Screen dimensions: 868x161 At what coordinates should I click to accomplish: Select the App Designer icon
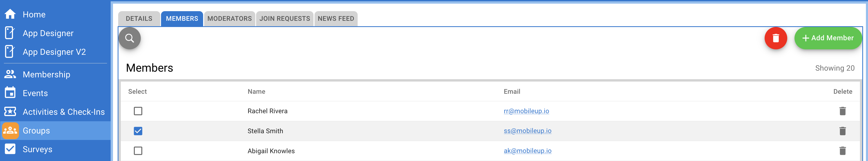coord(10,33)
